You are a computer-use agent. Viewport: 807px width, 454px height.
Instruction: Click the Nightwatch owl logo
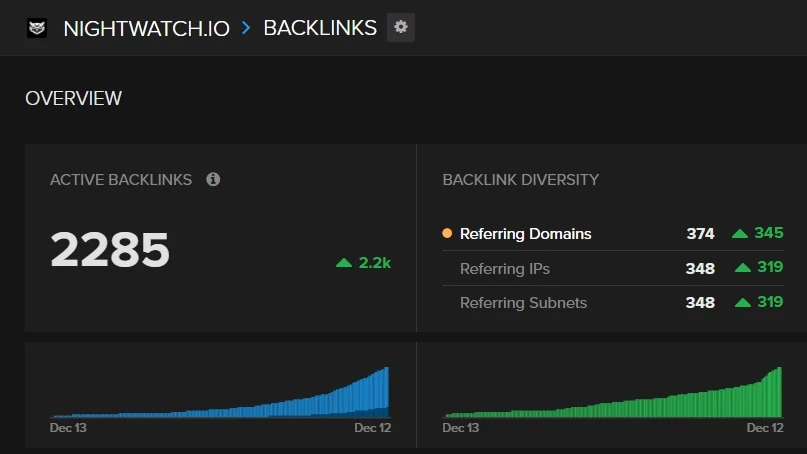coord(36,28)
